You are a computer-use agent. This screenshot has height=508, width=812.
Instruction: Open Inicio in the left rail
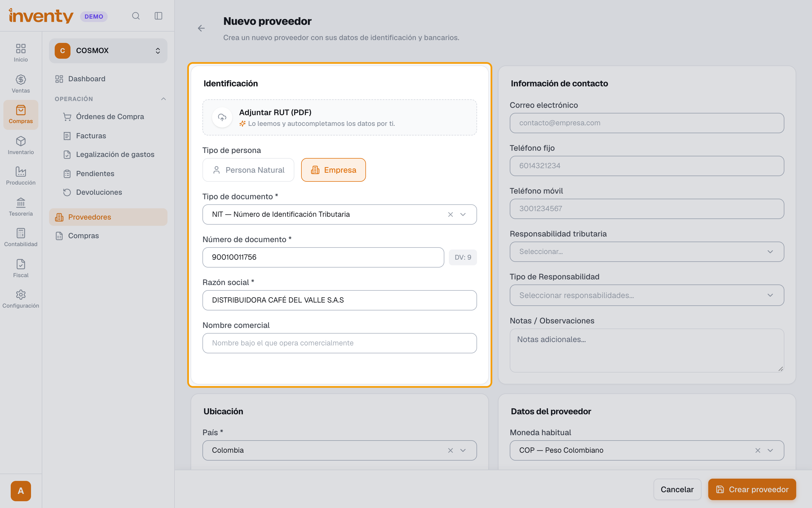[21, 53]
